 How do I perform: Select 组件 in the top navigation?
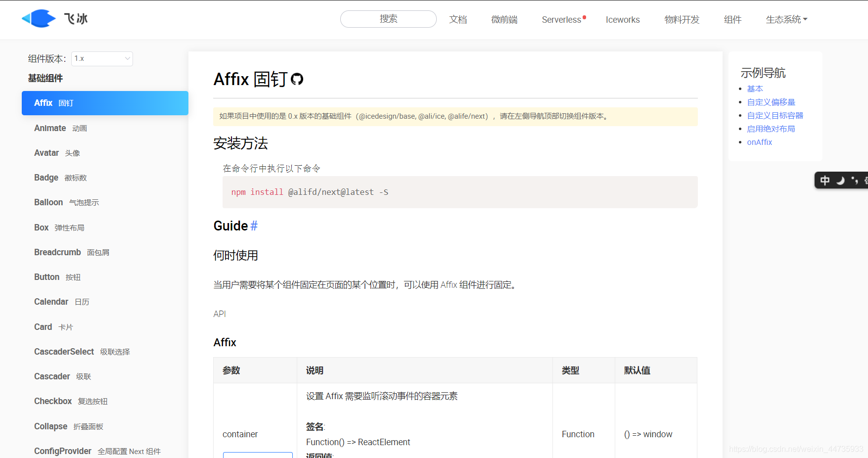pyautogui.click(x=732, y=20)
